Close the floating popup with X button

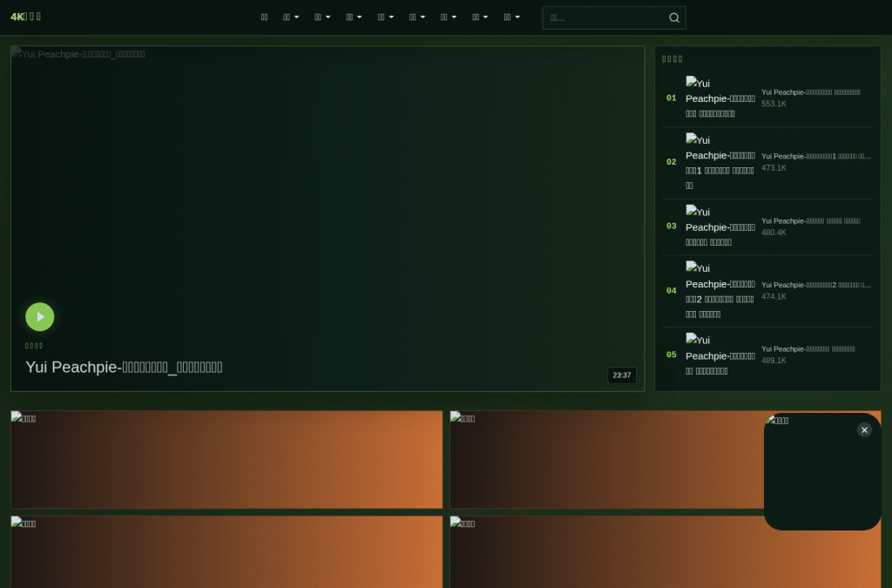coord(864,430)
